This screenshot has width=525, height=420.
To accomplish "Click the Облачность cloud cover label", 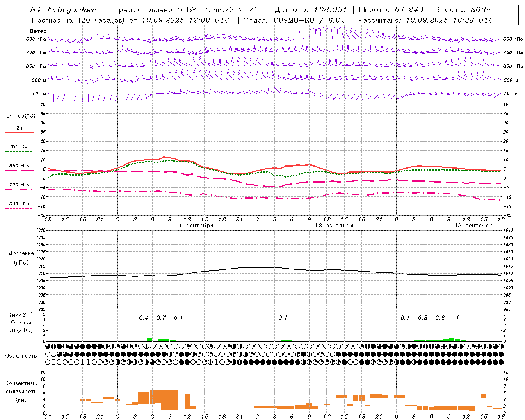I will pos(21,356).
